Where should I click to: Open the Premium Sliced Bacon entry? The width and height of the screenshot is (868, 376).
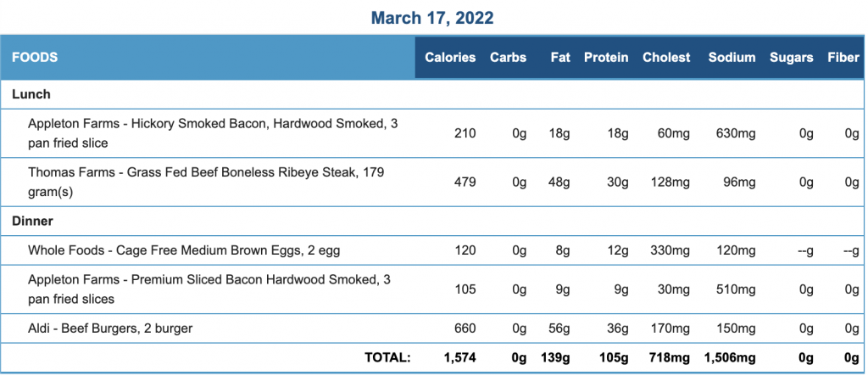209,289
